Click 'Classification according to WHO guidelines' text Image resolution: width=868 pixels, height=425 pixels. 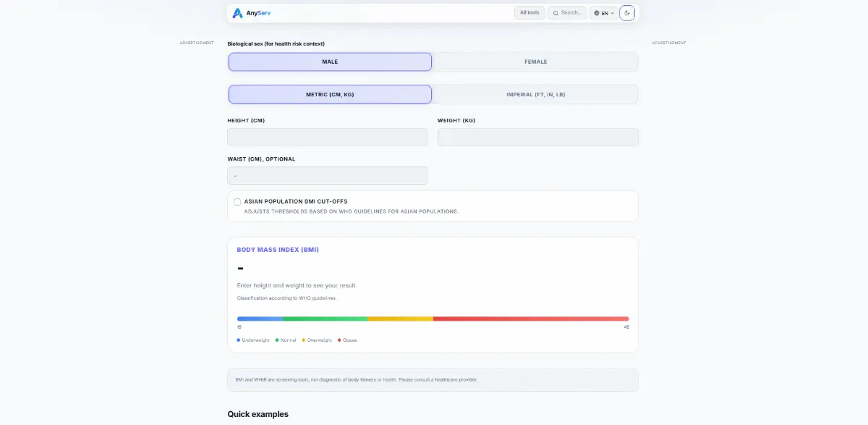point(286,298)
